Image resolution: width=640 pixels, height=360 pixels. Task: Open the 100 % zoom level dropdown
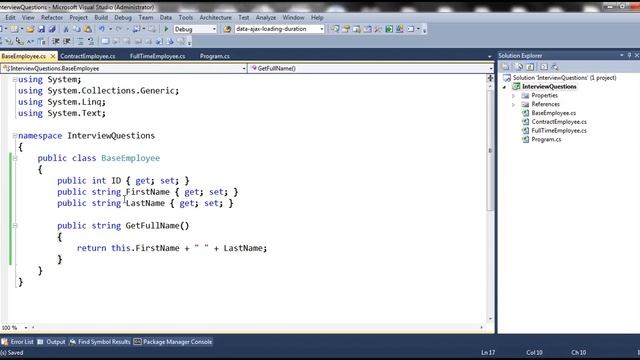click(26, 328)
